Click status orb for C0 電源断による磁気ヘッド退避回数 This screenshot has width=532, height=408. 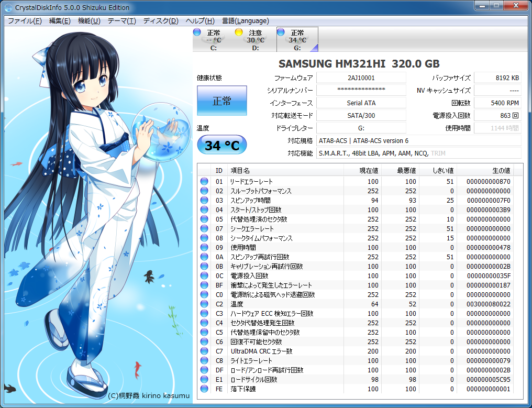[x=204, y=295]
